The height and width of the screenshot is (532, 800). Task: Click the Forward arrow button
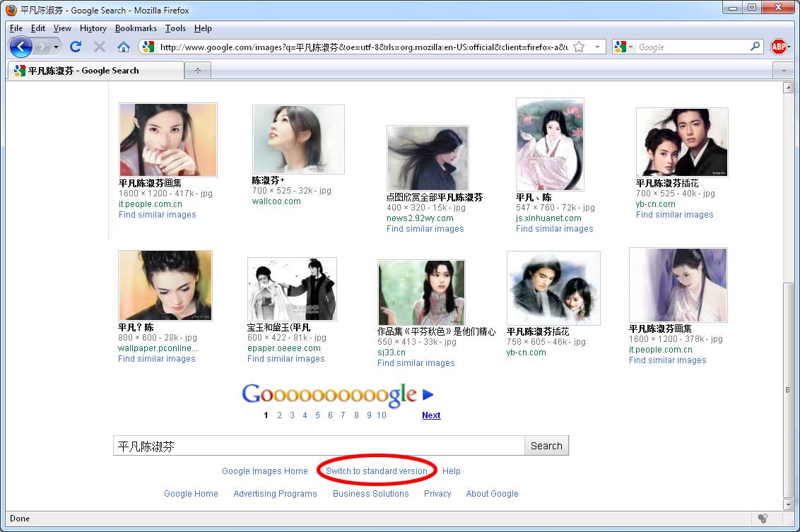coord(43,47)
